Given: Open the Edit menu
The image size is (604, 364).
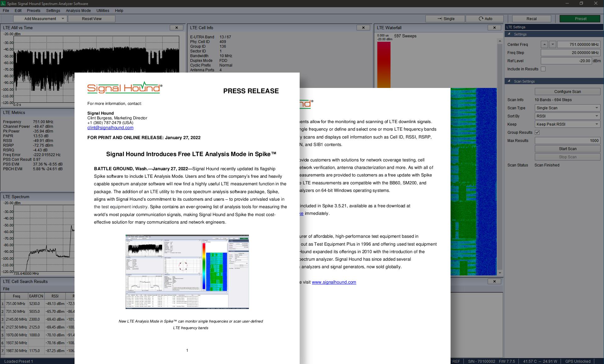Looking at the screenshot, I should [x=18, y=11].
